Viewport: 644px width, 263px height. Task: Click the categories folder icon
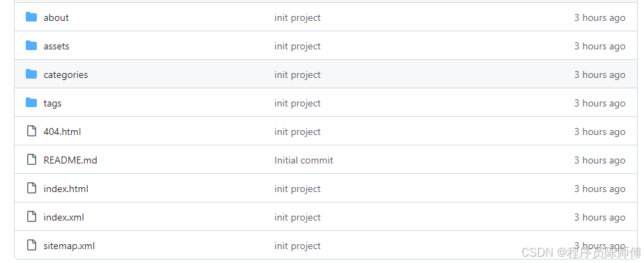31,74
